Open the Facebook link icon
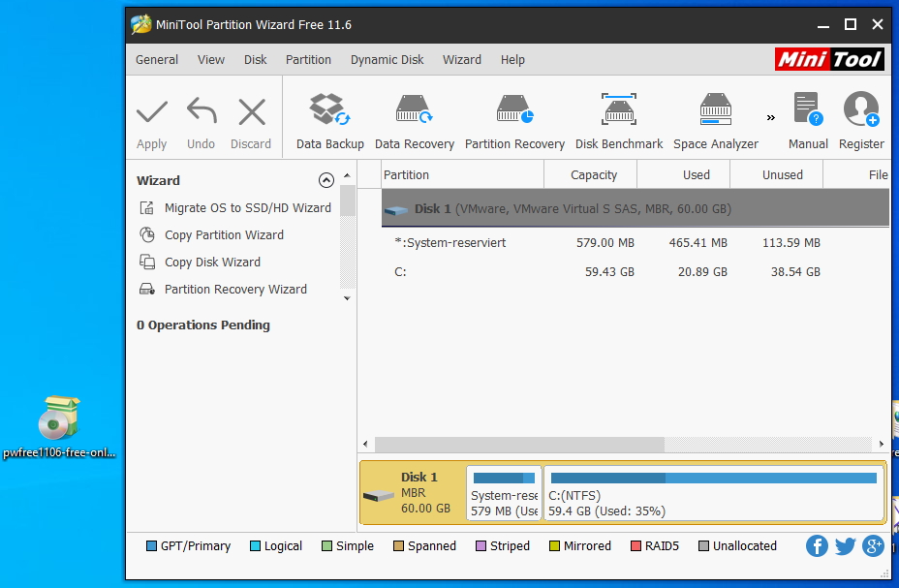 pos(817,545)
